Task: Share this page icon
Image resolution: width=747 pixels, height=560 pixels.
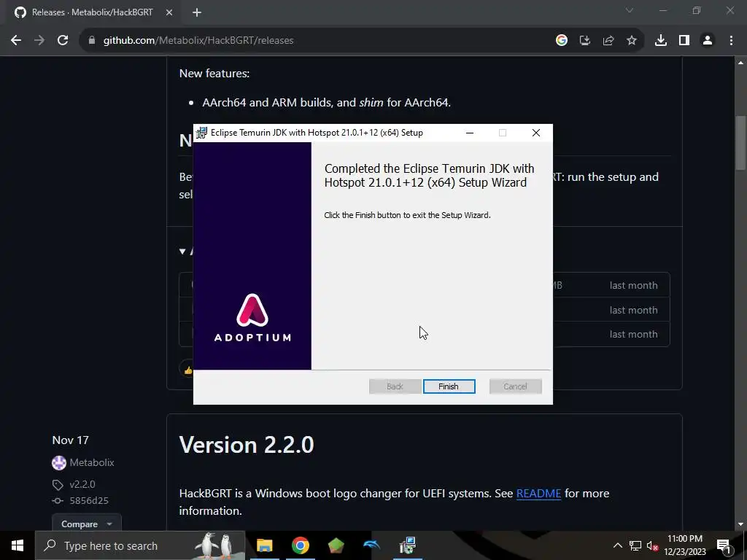Action: [x=608, y=41]
